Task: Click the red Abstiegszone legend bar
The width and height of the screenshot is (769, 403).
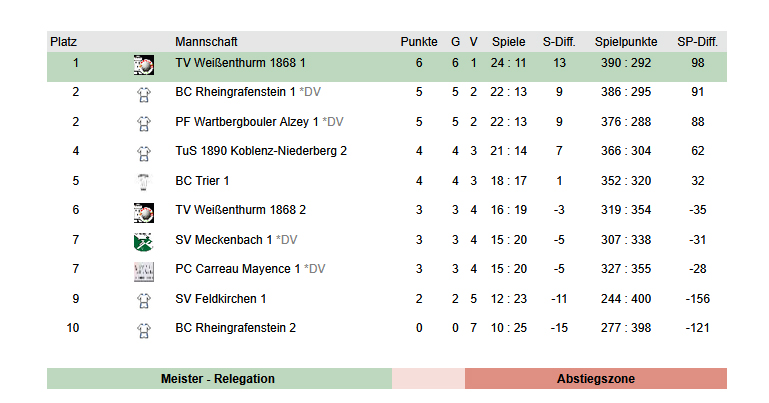Action: 595,379
